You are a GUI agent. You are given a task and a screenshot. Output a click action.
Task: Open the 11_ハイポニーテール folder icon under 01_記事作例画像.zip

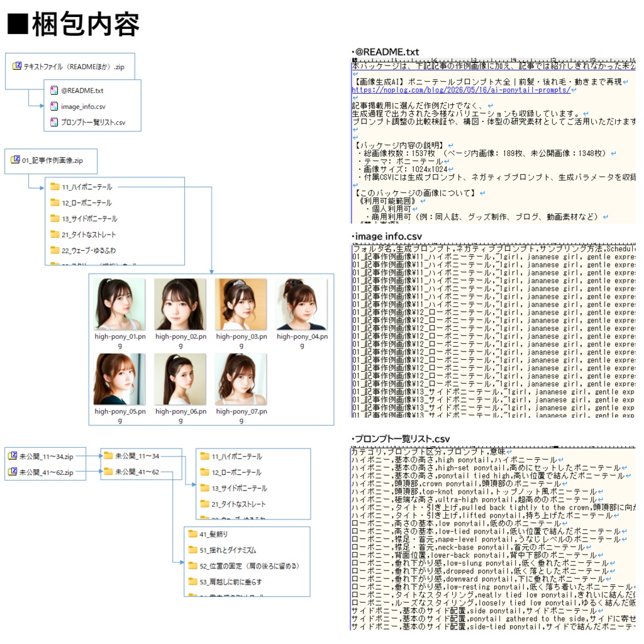[x=55, y=186]
